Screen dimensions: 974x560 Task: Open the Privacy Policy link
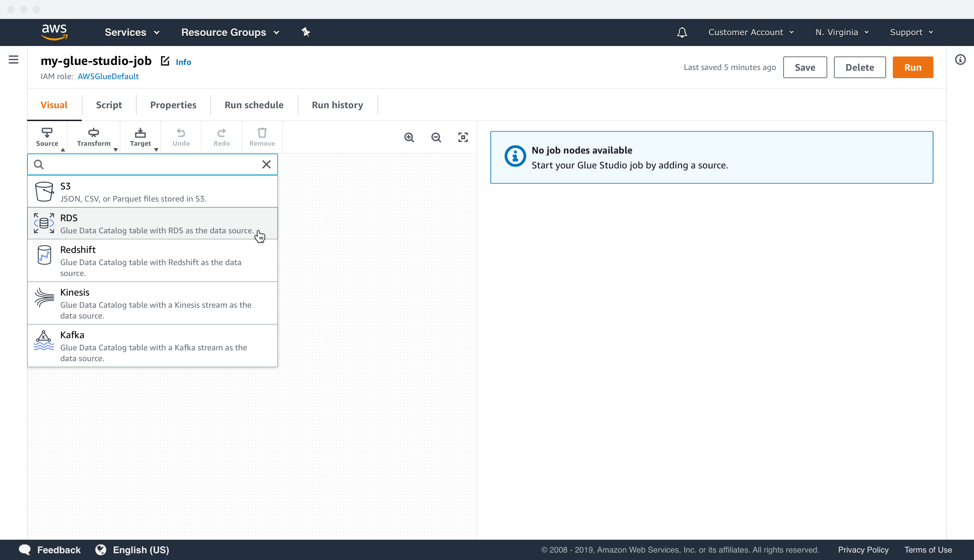863,550
